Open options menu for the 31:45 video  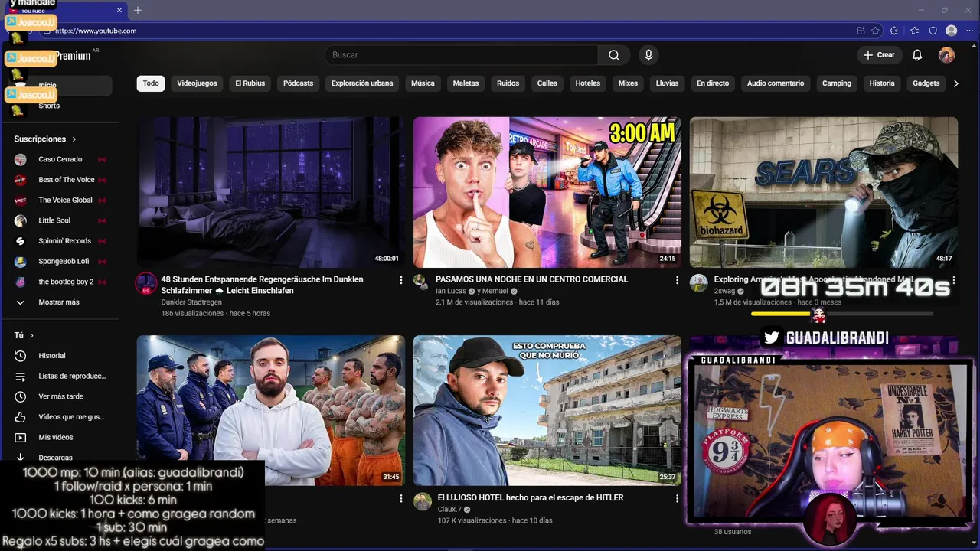400,499
